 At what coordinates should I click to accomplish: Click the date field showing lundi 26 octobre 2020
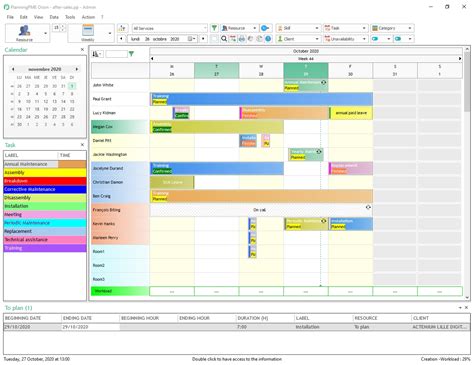(163, 39)
